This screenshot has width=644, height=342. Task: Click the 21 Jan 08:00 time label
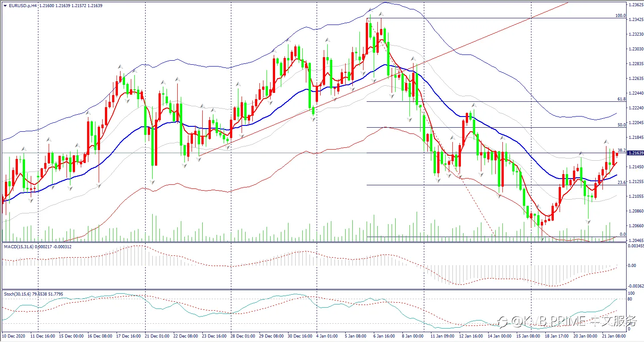615,335
